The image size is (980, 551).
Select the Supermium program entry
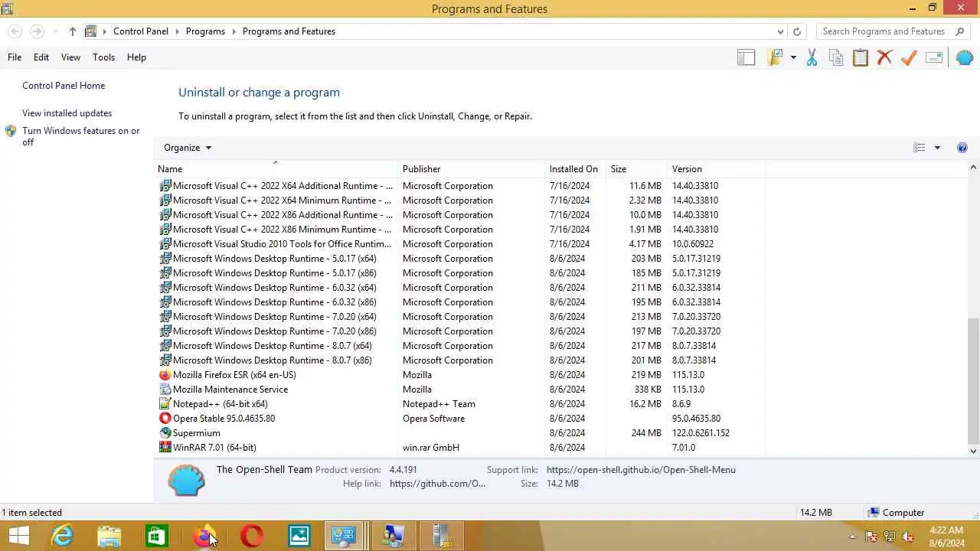coord(459,433)
